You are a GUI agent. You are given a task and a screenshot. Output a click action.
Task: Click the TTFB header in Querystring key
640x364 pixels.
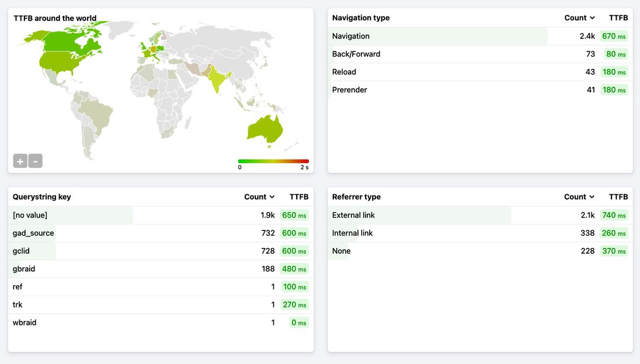299,197
